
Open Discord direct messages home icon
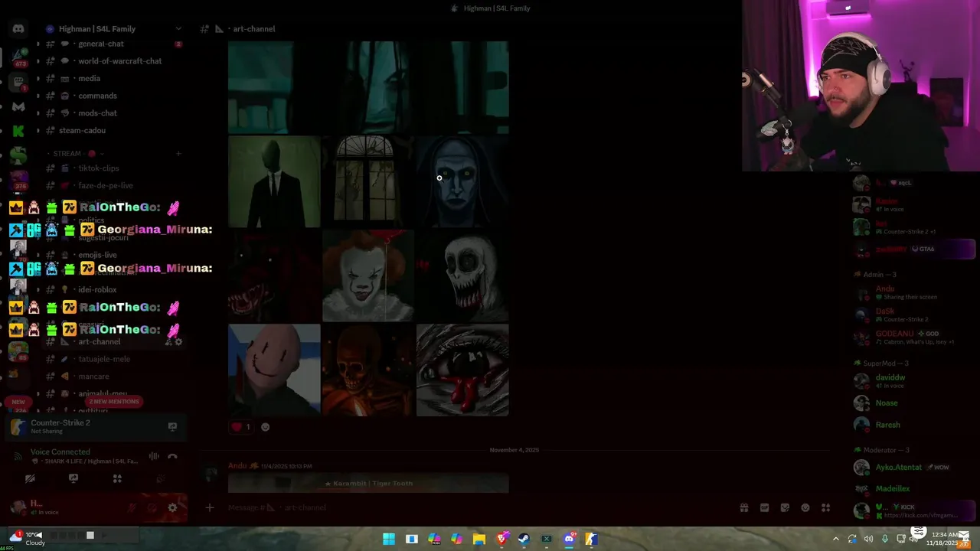point(18,29)
